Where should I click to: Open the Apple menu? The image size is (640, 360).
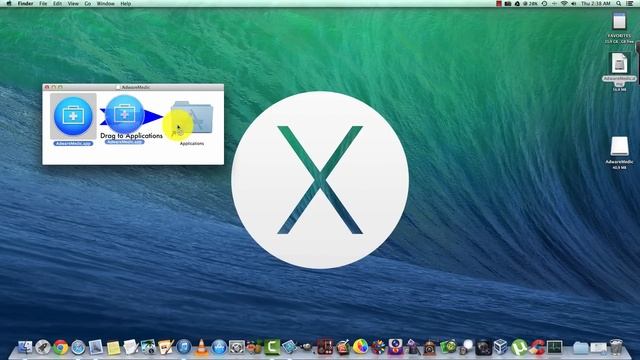(x=9, y=3)
